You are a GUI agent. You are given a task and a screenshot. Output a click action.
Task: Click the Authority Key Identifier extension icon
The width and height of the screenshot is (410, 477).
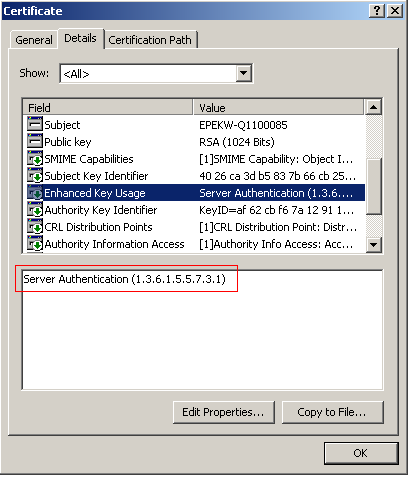(x=35, y=209)
